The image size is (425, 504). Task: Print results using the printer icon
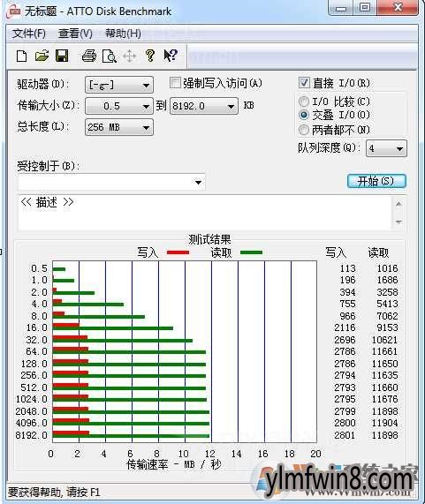click(89, 56)
